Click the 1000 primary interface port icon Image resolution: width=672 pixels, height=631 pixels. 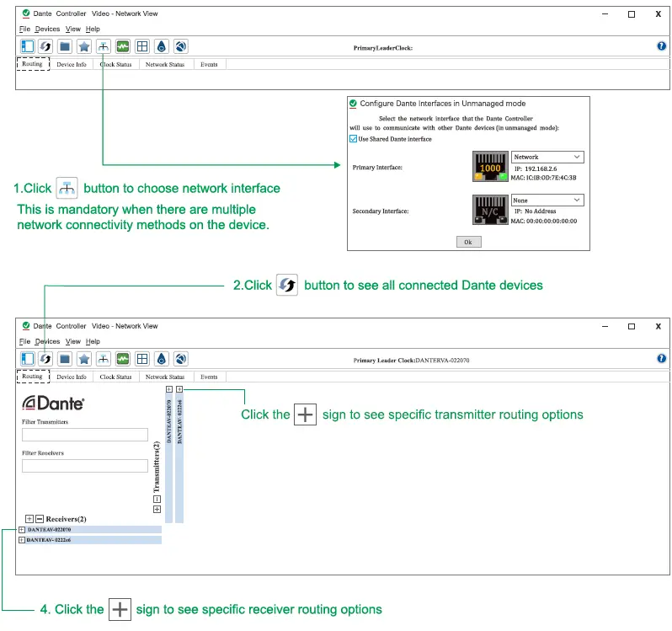click(x=490, y=166)
